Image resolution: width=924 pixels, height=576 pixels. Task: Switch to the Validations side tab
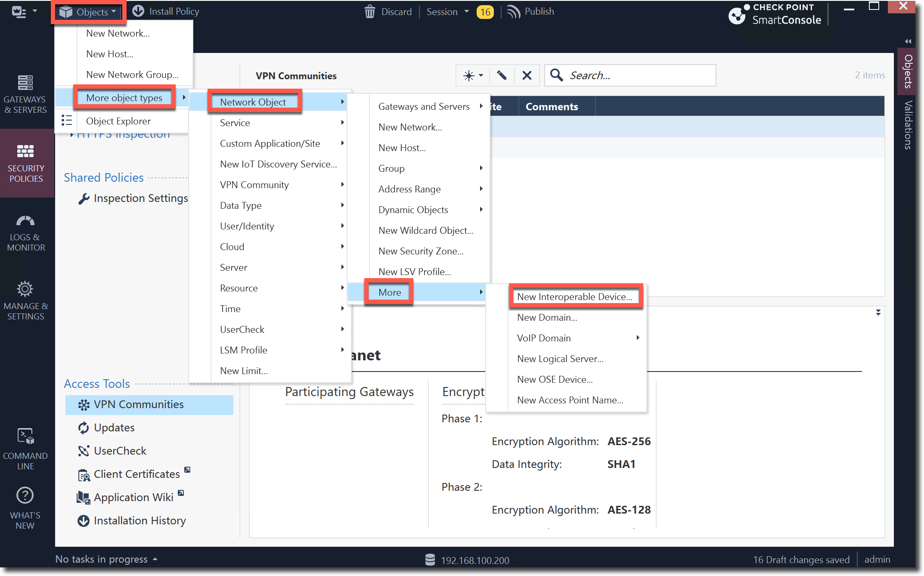(908, 125)
